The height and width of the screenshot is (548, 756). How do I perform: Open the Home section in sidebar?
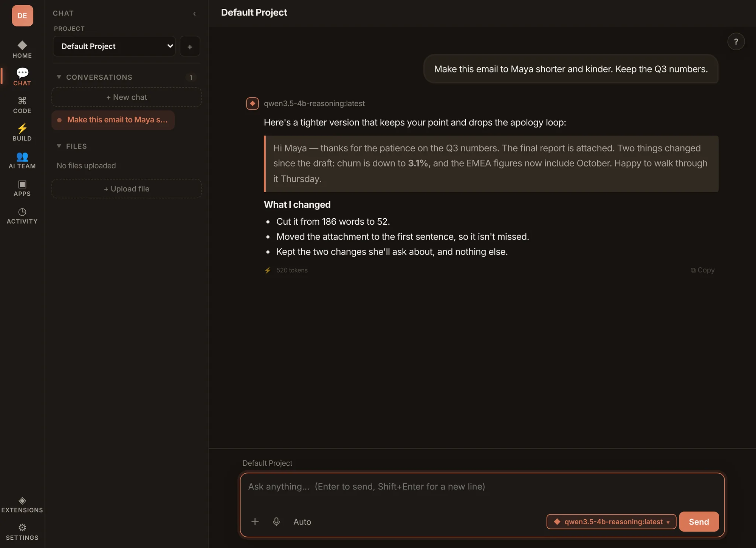[x=22, y=49]
